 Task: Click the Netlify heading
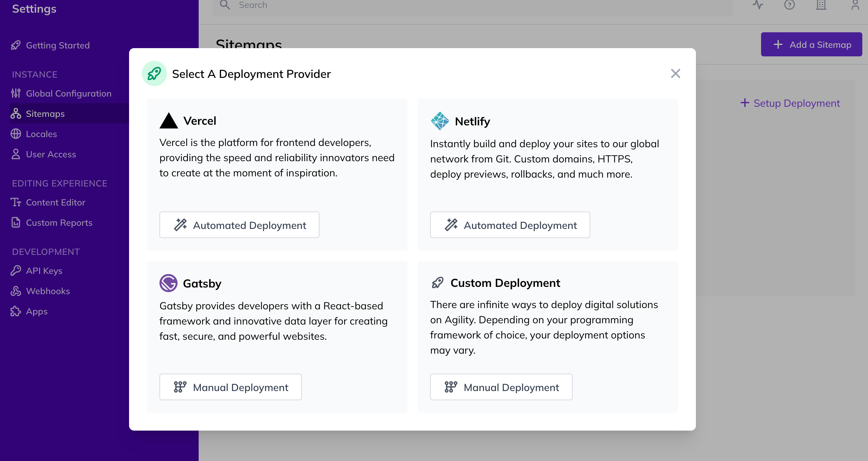472,121
